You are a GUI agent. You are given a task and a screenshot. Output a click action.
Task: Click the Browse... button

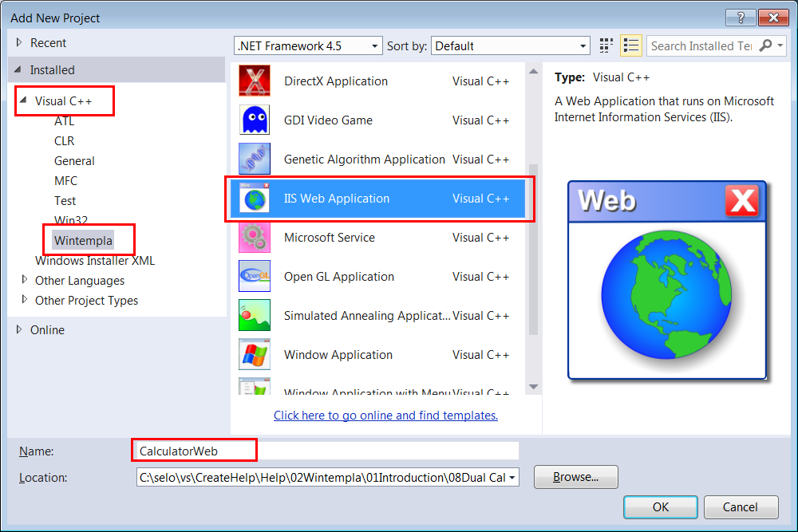(576, 477)
